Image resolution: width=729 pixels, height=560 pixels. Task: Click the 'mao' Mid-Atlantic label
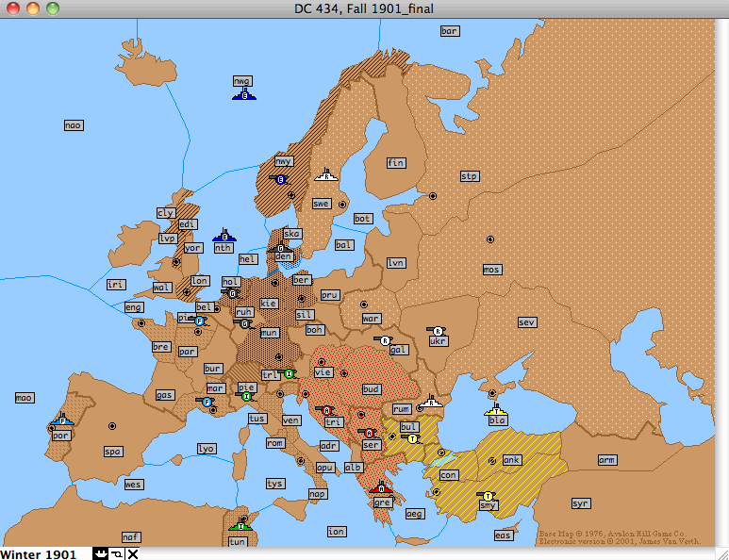25,397
